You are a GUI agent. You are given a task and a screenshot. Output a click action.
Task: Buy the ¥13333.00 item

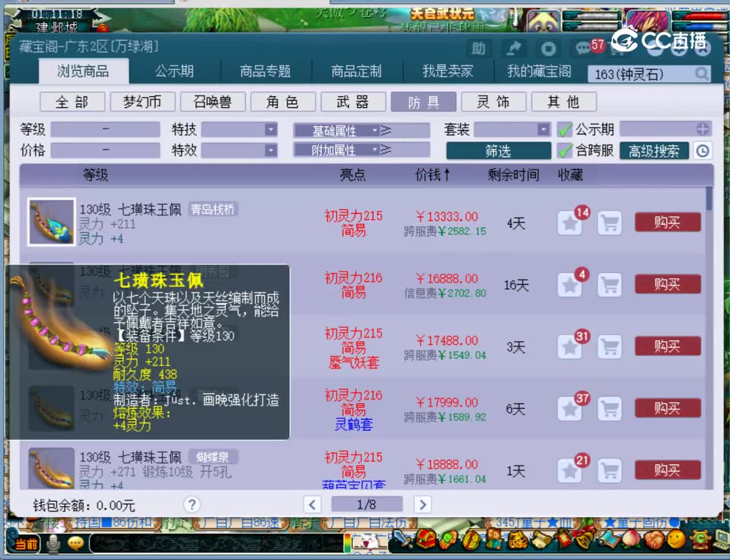668,222
